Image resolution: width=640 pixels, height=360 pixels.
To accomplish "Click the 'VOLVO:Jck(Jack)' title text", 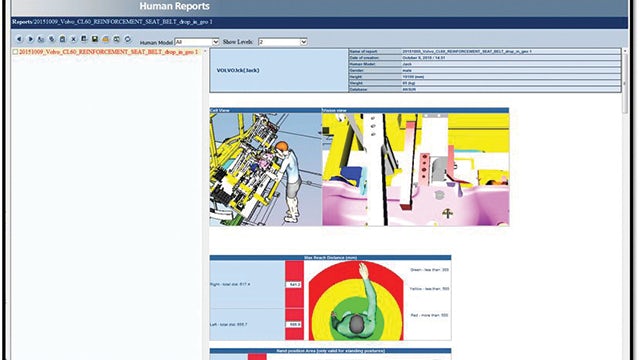I will click(238, 70).
